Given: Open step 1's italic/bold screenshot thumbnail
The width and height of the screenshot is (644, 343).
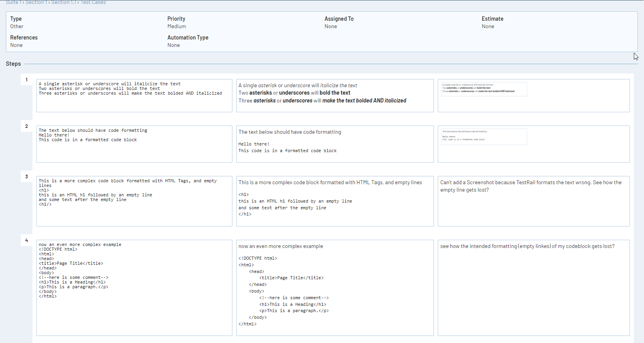Looking at the screenshot, I should point(484,89).
